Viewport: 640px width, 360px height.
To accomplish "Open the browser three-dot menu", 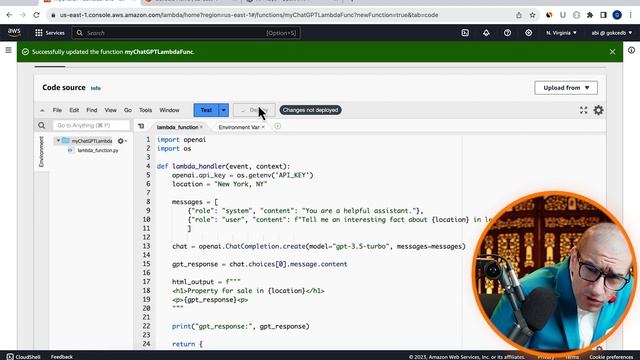I will [631, 15].
